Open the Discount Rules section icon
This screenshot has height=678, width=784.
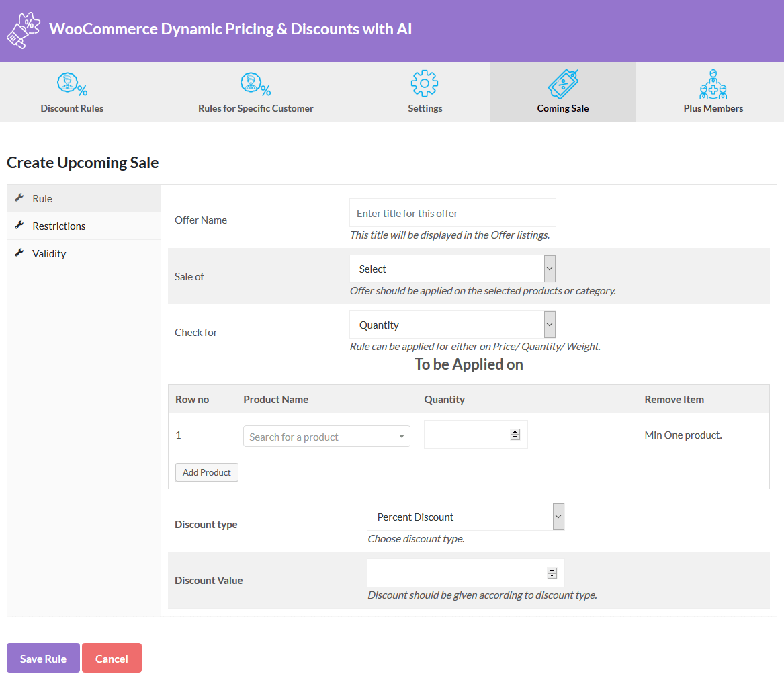coord(72,82)
